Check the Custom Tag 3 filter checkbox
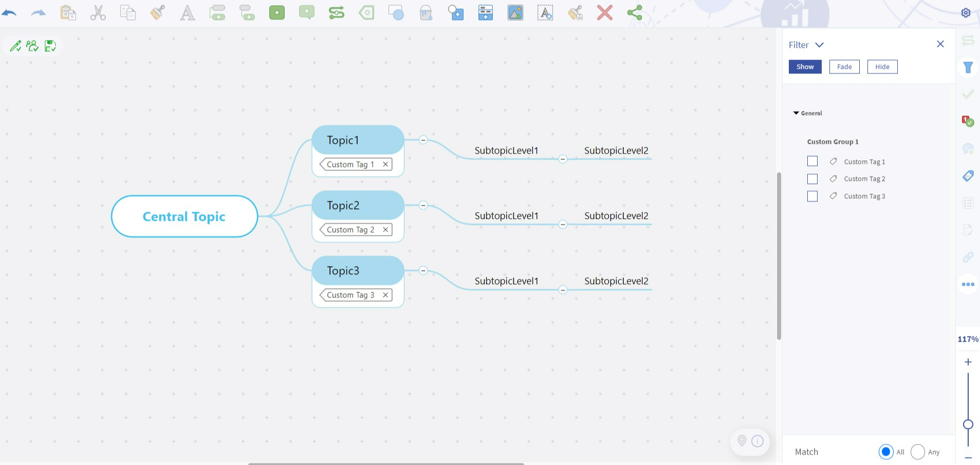This screenshot has width=980, height=465. click(x=812, y=196)
